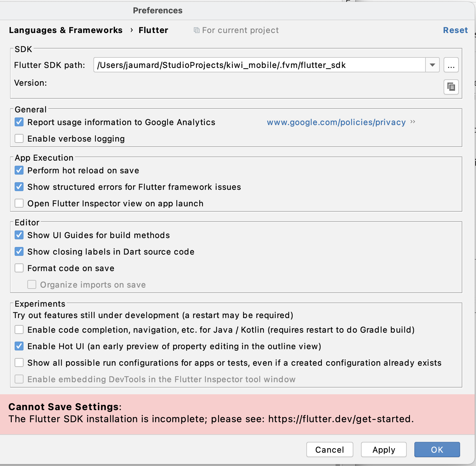Open the Flutter SDK path dropdown arrow
The height and width of the screenshot is (466, 476).
[432, 65]
